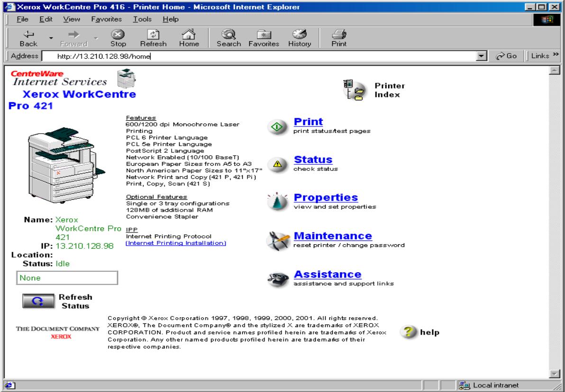This screenshot has height=392, width=565.
Task: Click the Local intranet zone indicator
Action: [x=490, y=385]
